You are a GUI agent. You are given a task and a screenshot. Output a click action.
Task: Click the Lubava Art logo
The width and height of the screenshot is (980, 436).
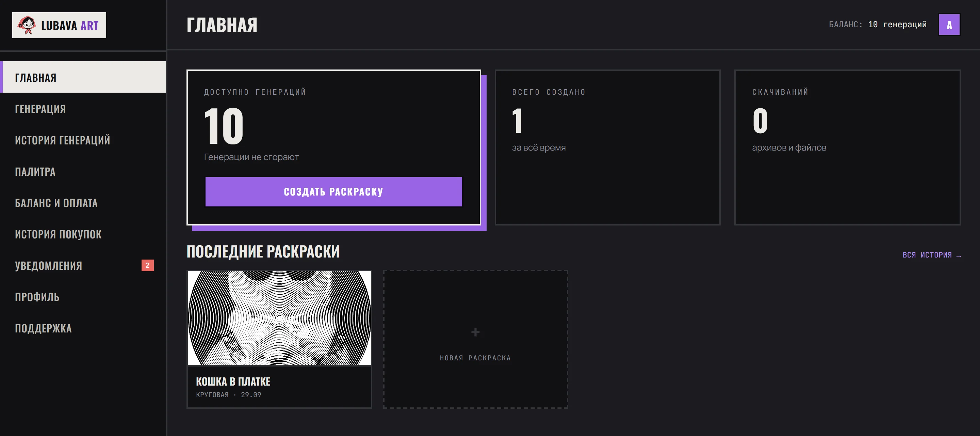(x=59, y=25)
